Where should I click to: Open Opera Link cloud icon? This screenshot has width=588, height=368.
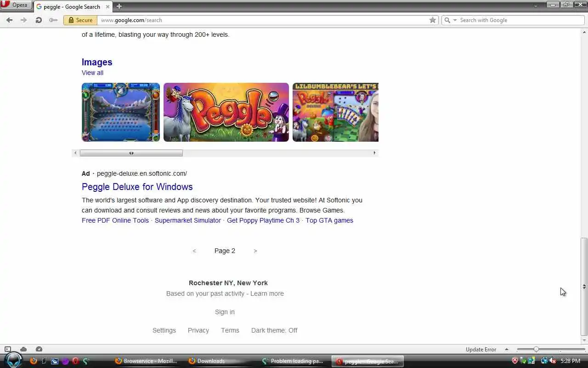pos(23,349)
